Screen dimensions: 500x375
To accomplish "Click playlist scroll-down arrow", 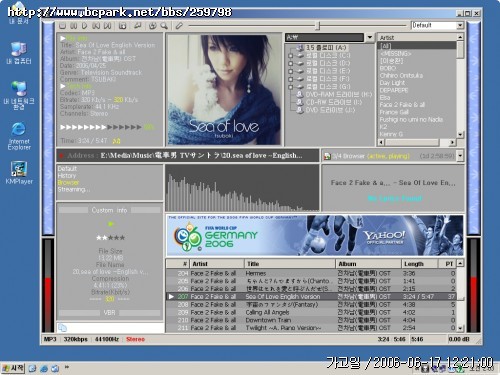I will click(460, 328).
